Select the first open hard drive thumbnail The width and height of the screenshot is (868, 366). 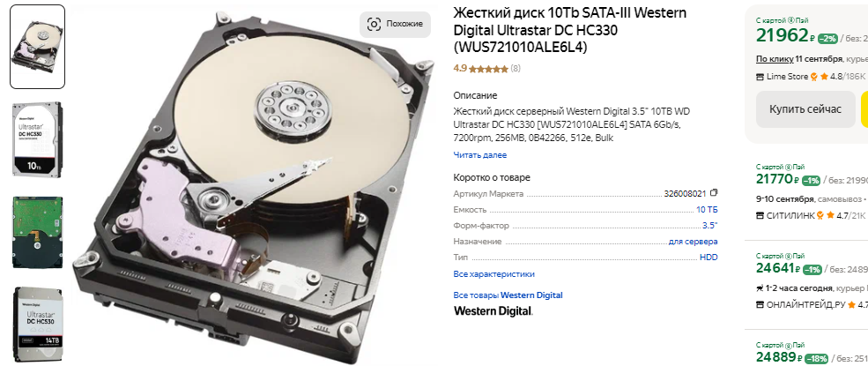coord(38,47)
